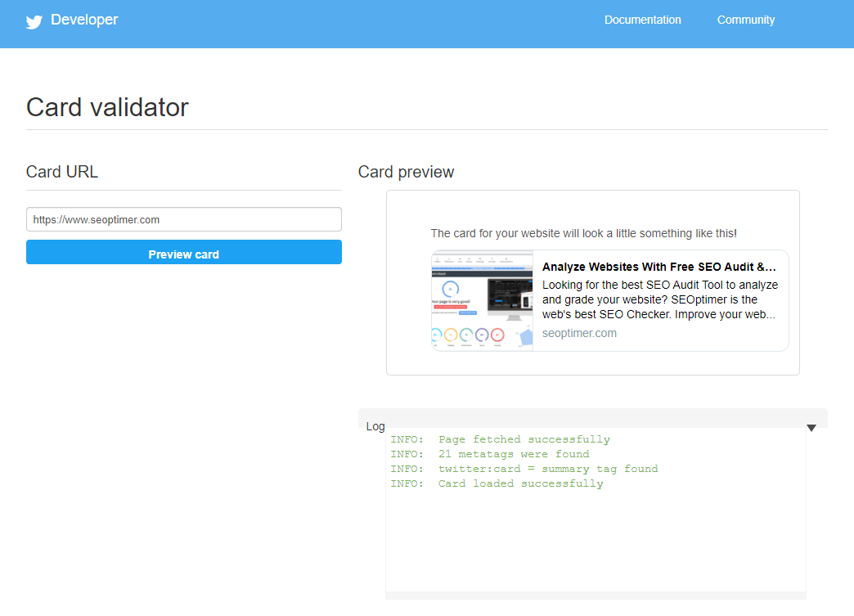The height and width of the screenshot is (616, 854).
Task: Click the seoptimer.com domain in the card
Action: 579,333
